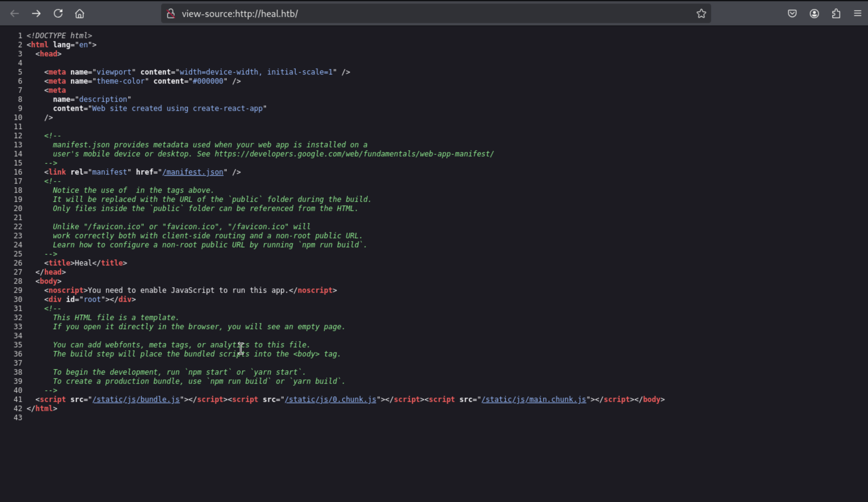
Task: Open the Pocket save icon
Action: coord(792,14)
